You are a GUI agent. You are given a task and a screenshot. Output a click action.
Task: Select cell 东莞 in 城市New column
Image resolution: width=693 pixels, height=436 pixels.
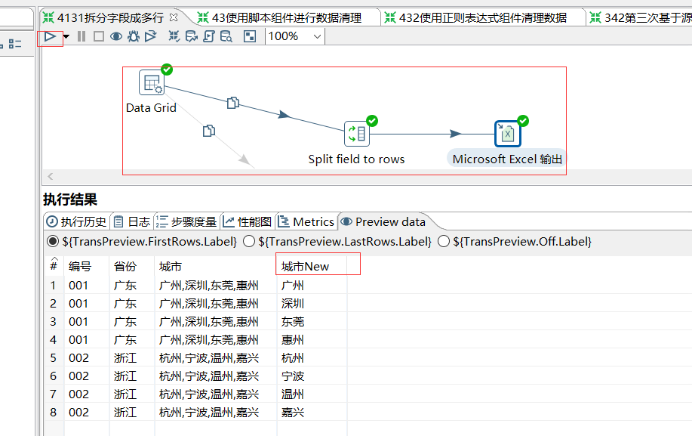click(312, 322)
